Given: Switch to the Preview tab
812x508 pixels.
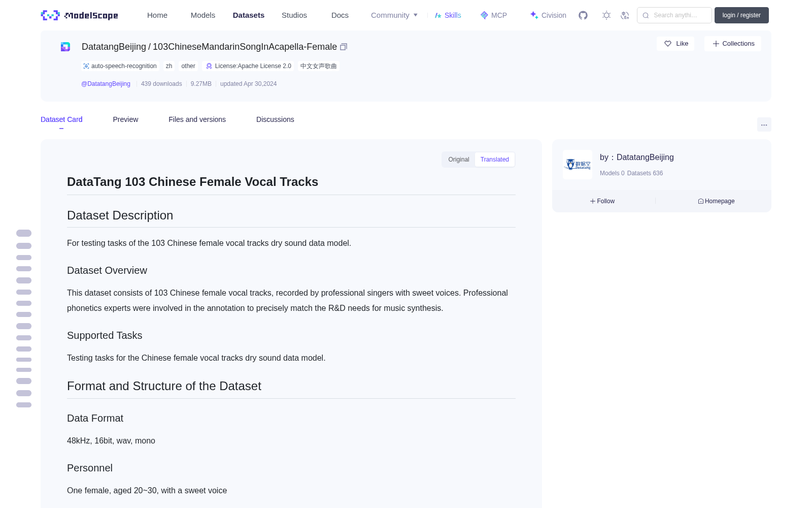Looking at the screenshot, I should coord(125,119).
